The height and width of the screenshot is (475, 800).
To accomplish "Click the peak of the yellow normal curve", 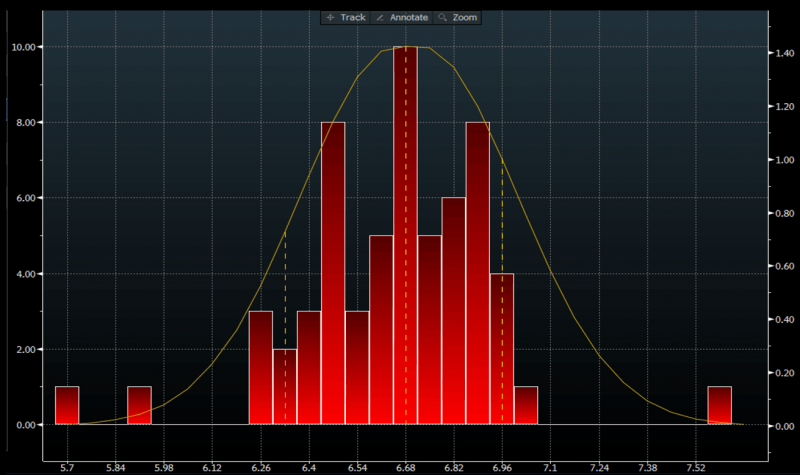I will 405,46.
